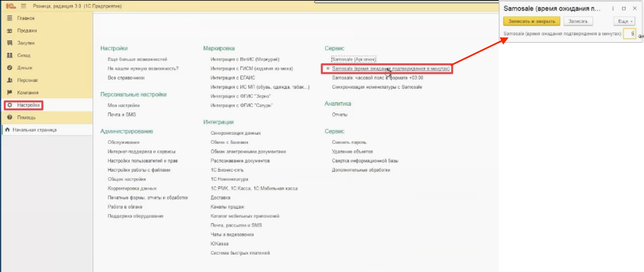Click the Начальная страница home icon
644x272 pixels.
click(8, 130)
